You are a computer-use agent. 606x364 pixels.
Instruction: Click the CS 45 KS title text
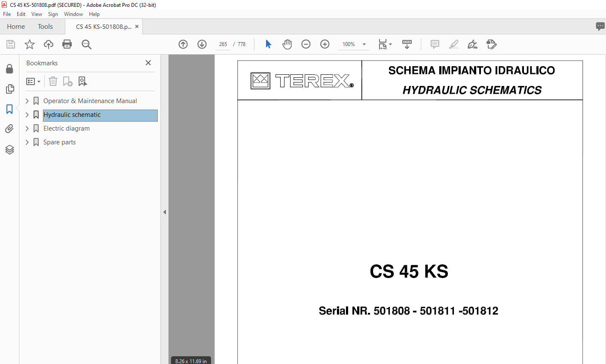[409, 272]
